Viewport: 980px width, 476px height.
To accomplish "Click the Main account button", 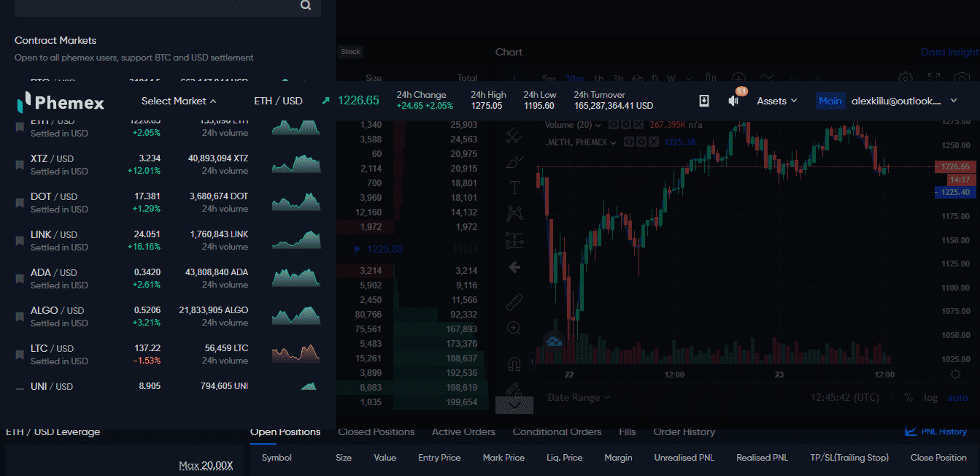I will pyautogui.click(x=830, y=101).
